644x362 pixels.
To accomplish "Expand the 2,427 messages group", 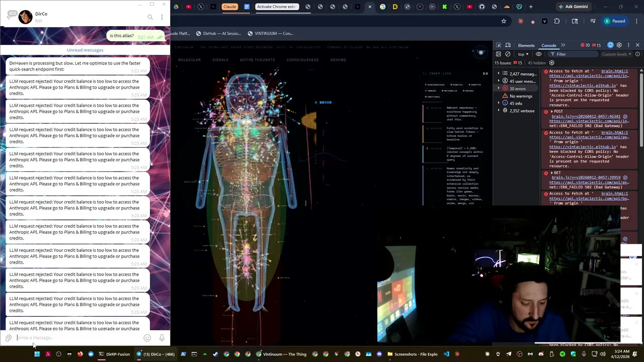I will (x=518, y=74).
